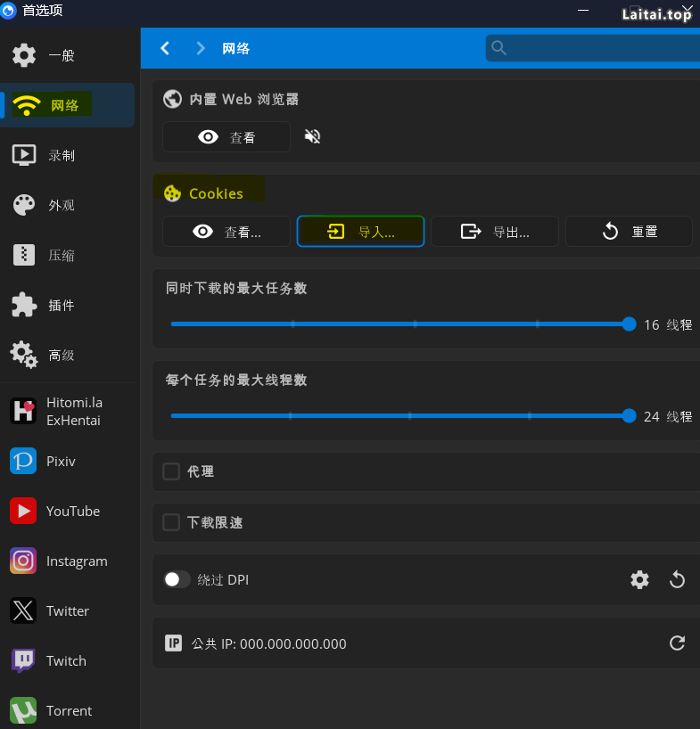This screenshot has height=729, width=700.
Task: Open Twitch site settings
Action: (x=65, y=660)
